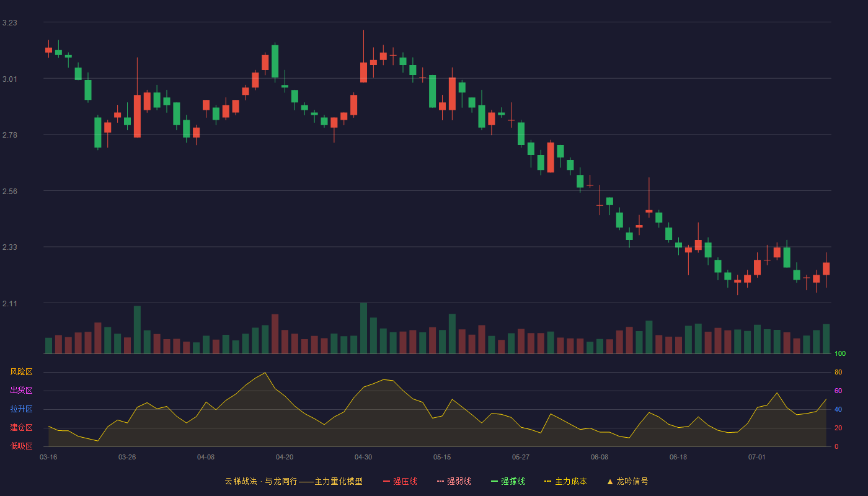The width and height of the screenshot is (868, 496).
Task: Select the first candlestick at 03-16
Action: [48, 50]
